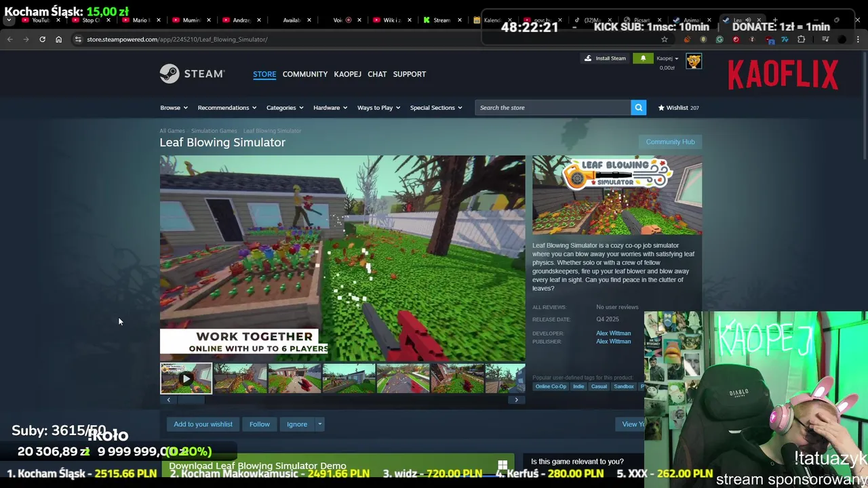The height and width of the screenshot is (488, 868).
Task: Bookmark page with star icon in address bar
Action: tap(665, 39)
